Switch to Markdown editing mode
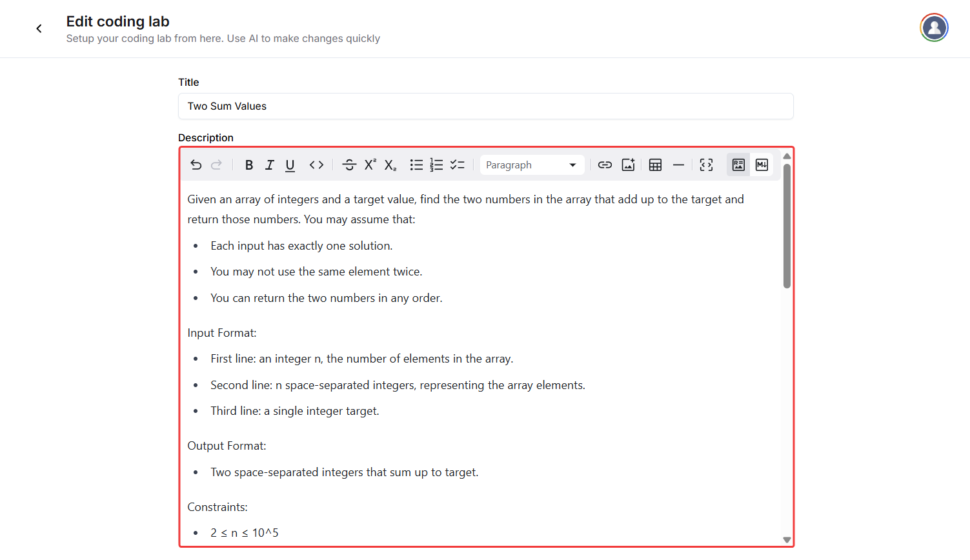This screenshot has width=970, height=560. [x=762, y=165]
